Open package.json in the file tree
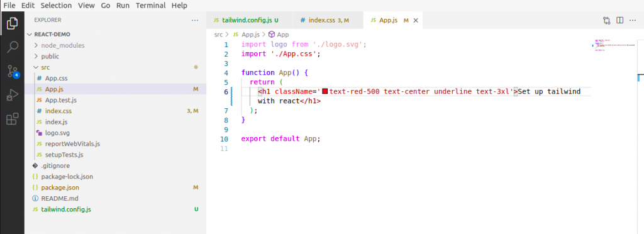644x234 pixels. [x=60, y=187]
